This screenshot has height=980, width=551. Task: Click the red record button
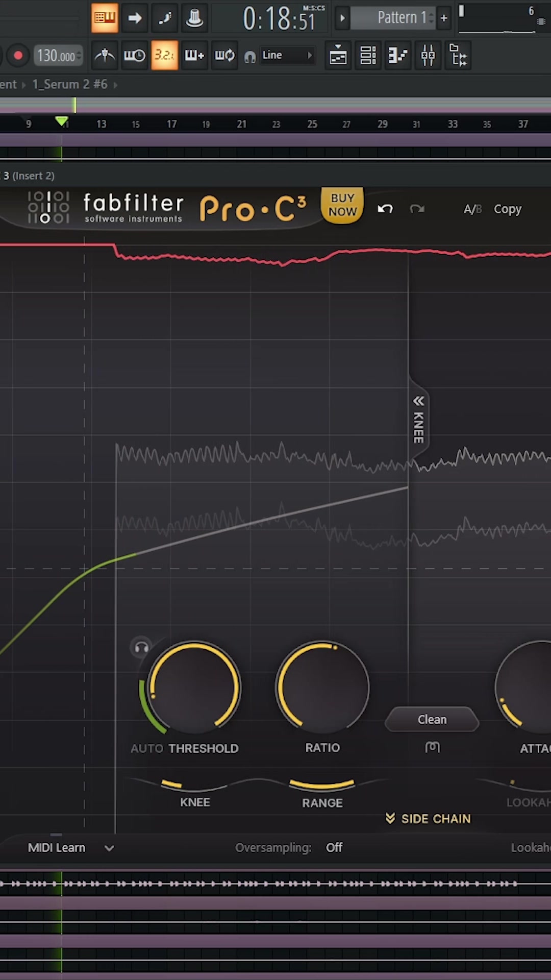tap(18, 55)
